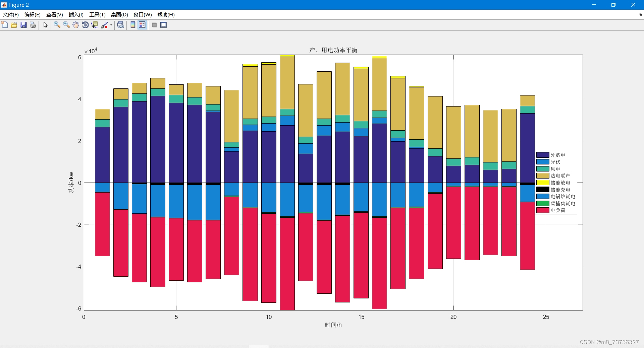Select the Edit Plot arrow tool

pos(45,25)
